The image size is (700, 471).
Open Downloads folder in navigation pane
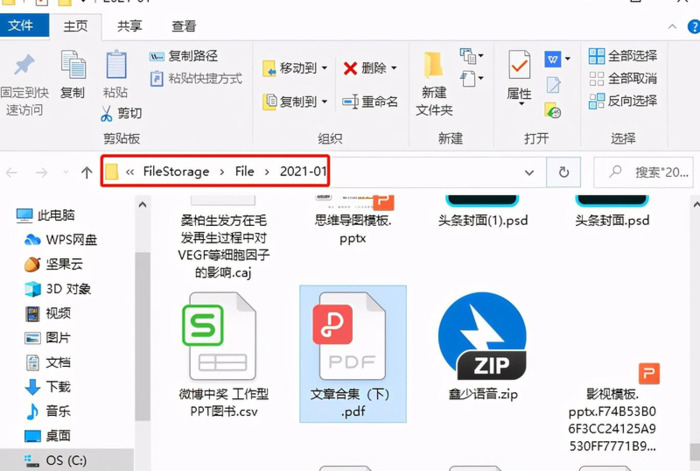tap(47, 387)
